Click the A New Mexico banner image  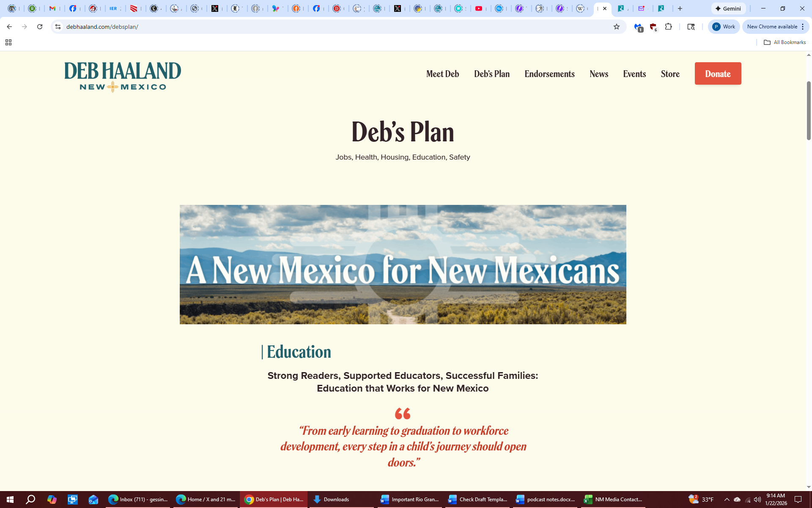(403, 265)
